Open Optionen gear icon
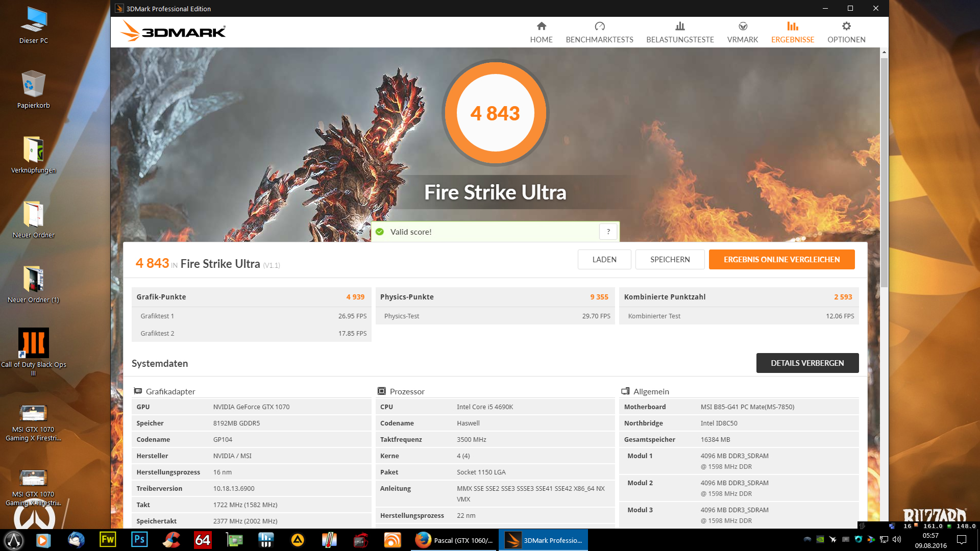This screenshot has height=551, width=980. pos(846,27)
